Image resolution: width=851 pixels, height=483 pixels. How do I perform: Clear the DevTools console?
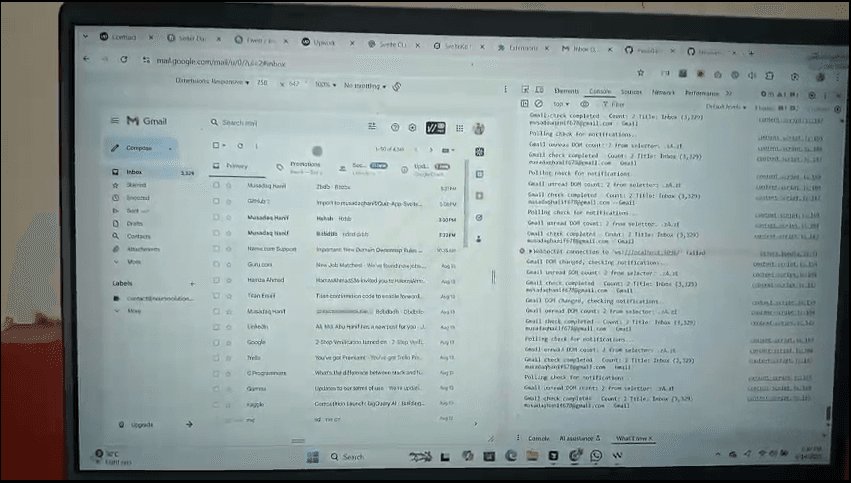tap(538, 103)
